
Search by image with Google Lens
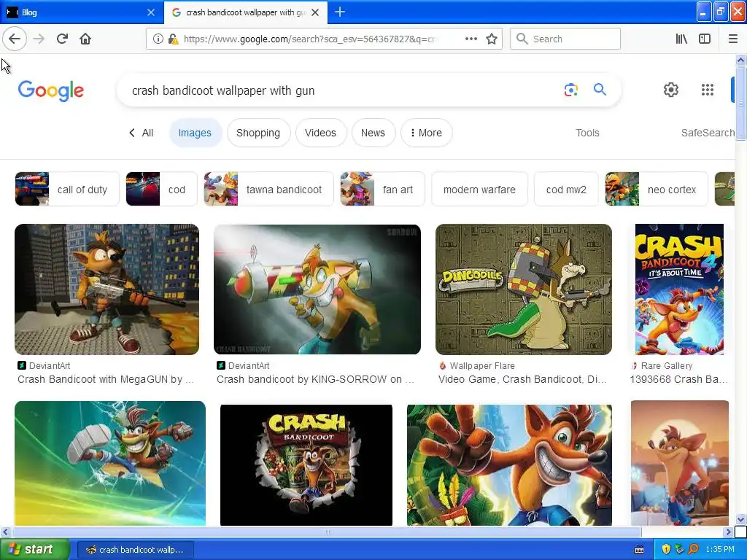coord(570,90)
